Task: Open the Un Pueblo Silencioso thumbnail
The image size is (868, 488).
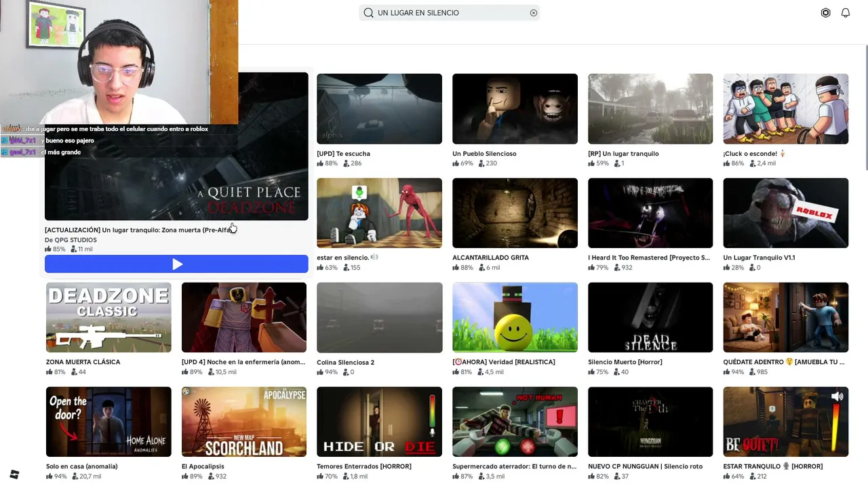Action: (515, 108)
